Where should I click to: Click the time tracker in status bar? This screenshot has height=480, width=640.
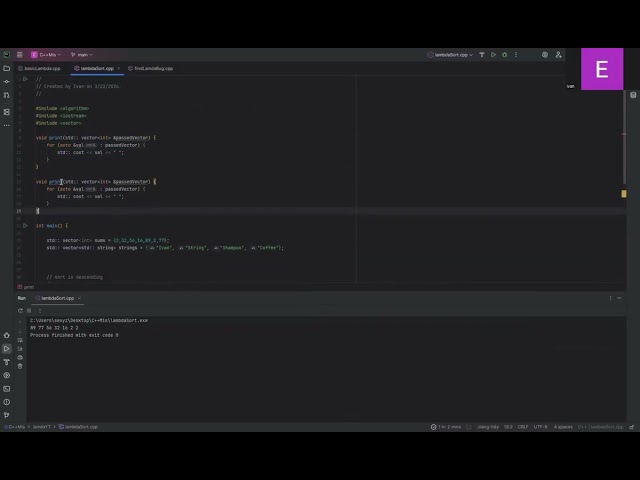click(x=446, y=427)
